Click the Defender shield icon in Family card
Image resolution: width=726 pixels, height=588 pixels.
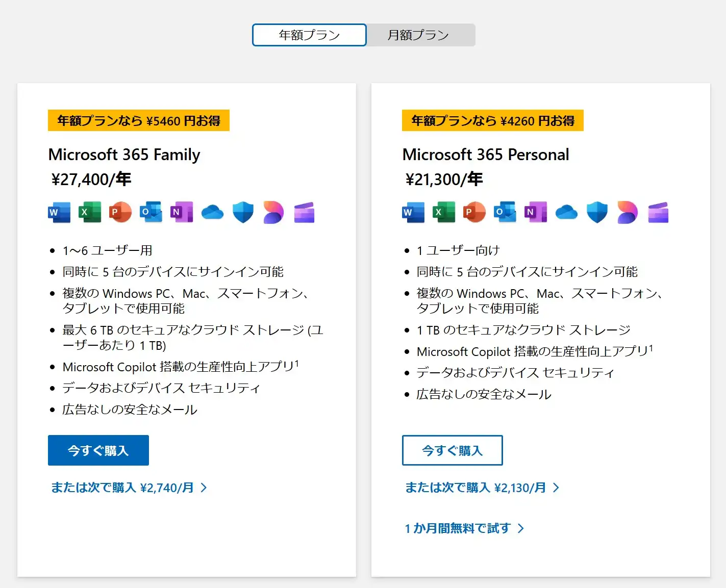243,212
